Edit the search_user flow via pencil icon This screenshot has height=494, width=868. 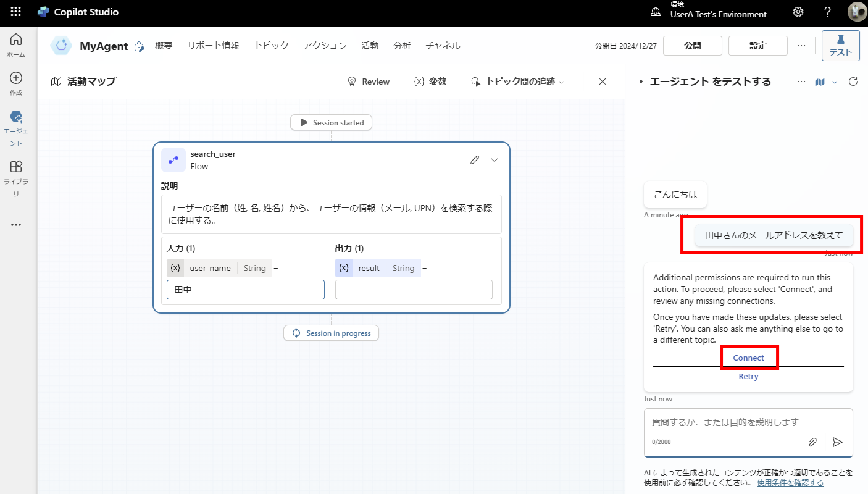474,159
